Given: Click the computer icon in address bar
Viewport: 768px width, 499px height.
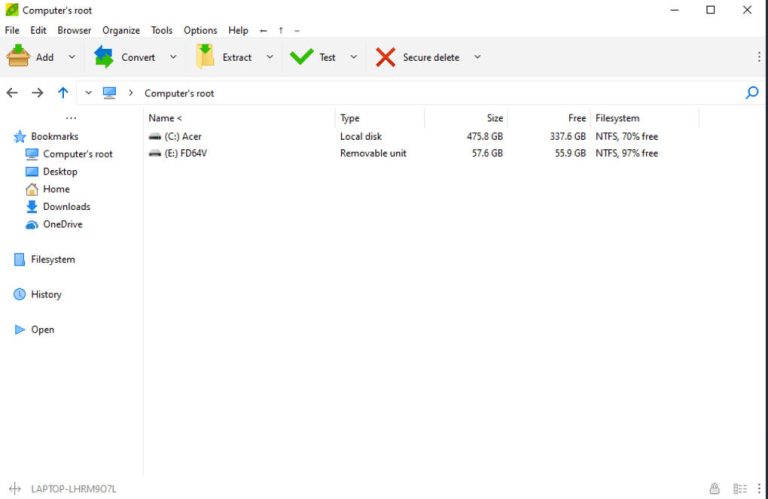Looking at the screenshot, I should (x=109, y=93).
